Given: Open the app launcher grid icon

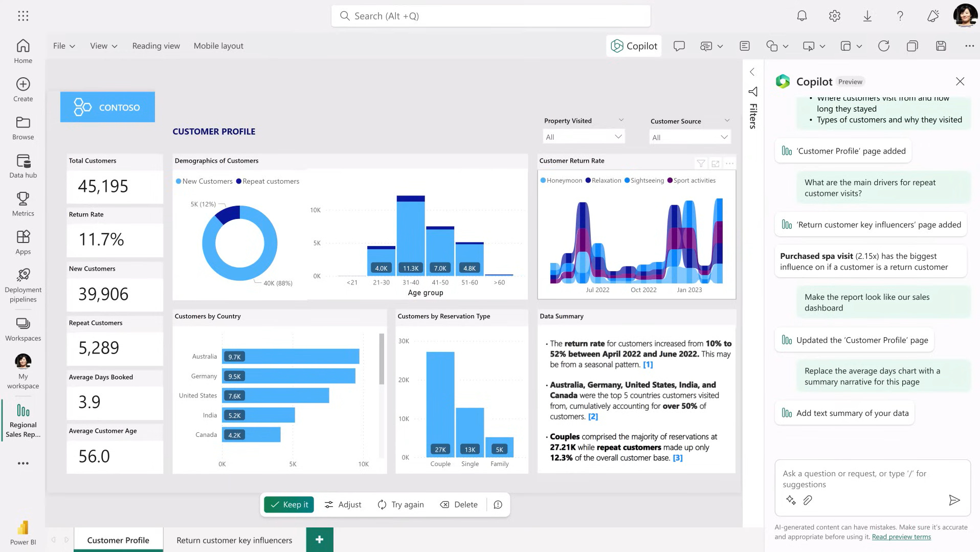Looking at the screenshot, I should coord(23,16).
